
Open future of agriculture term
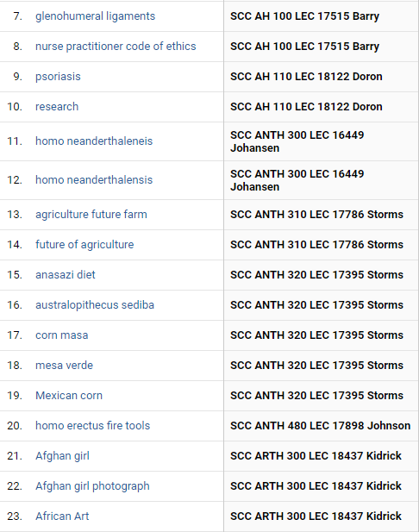point(84,245)
